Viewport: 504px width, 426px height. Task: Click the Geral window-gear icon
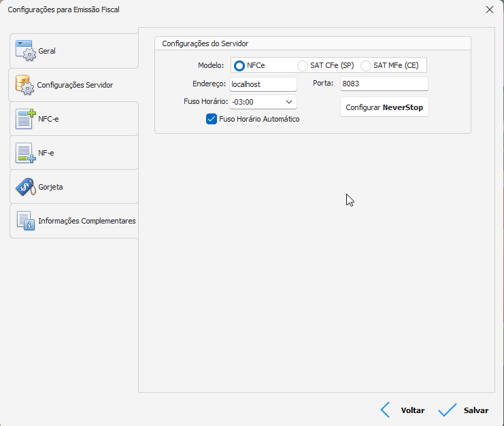click(25, 51)
